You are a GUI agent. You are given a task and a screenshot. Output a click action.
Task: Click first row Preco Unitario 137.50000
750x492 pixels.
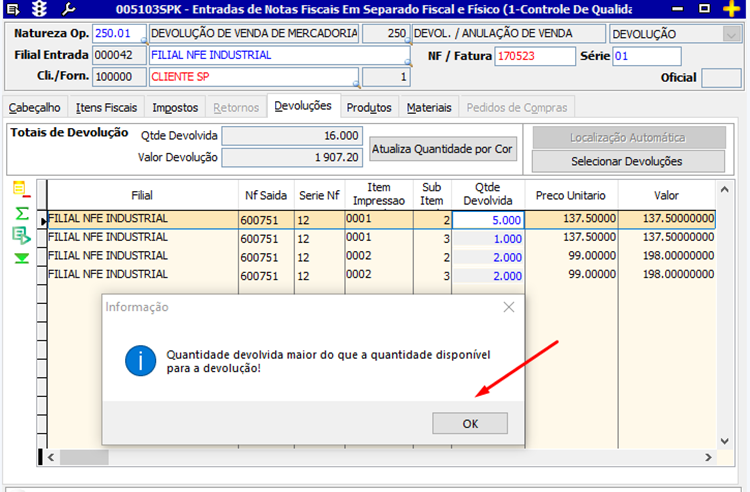pyautogui.click(x=571, y=219)
